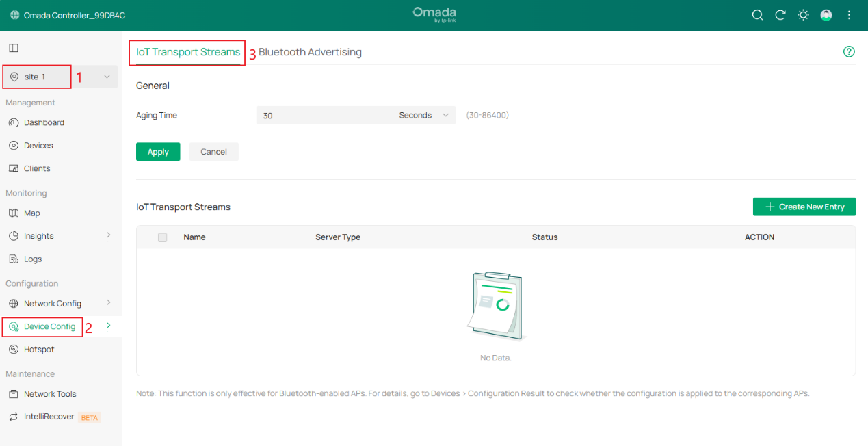This screenshot has width=868, height=446.
Task: Click the help question mark icon
Action: [849, 52]
